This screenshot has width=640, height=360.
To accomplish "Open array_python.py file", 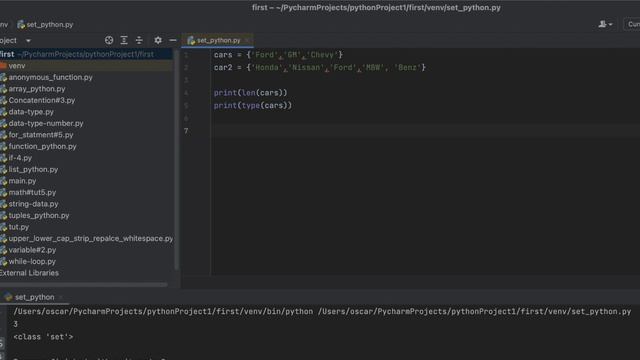I will [x=37, y=89].
